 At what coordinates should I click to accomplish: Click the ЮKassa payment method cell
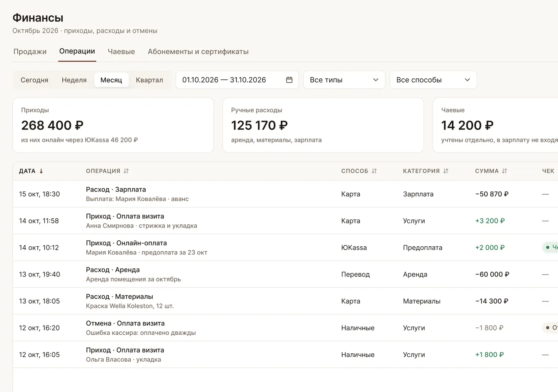pyautogui.click(x=354, y=247)
